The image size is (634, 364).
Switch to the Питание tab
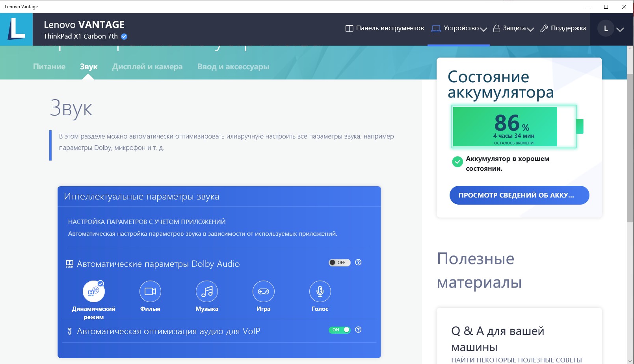(x=49, y=67)
